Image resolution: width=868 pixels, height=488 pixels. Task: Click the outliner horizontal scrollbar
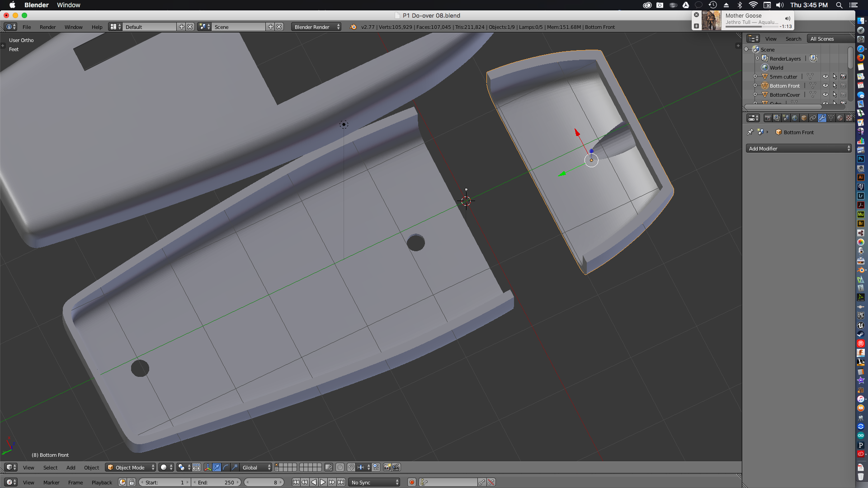pos(783,107)
